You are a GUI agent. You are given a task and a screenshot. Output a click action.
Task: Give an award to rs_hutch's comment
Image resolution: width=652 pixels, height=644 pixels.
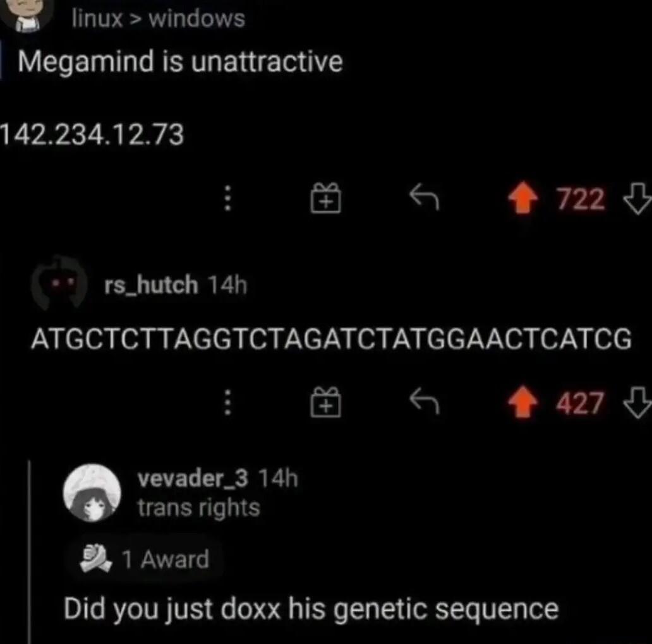326,402
